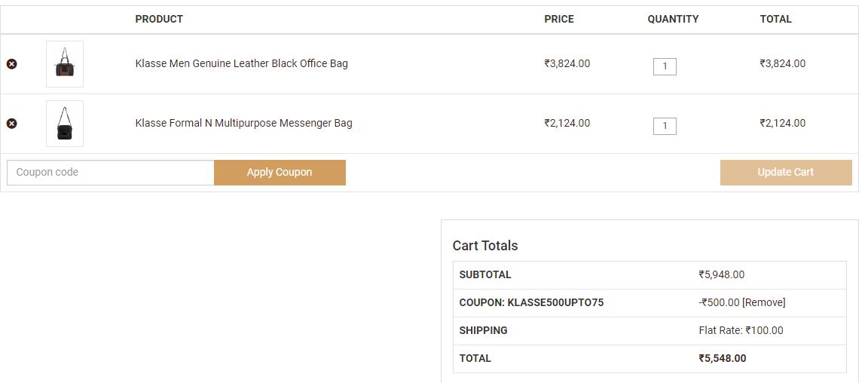Click the quantity field for the Office Bag
Image resolution: width=868 pixels, height=383 pixels.
(x=665, y=66)
